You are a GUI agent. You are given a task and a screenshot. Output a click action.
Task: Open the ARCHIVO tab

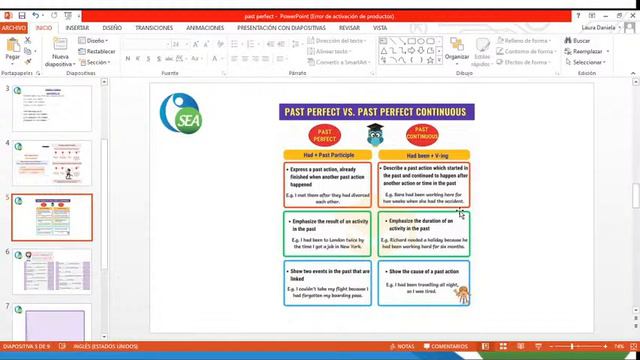(x=13, y=28)
